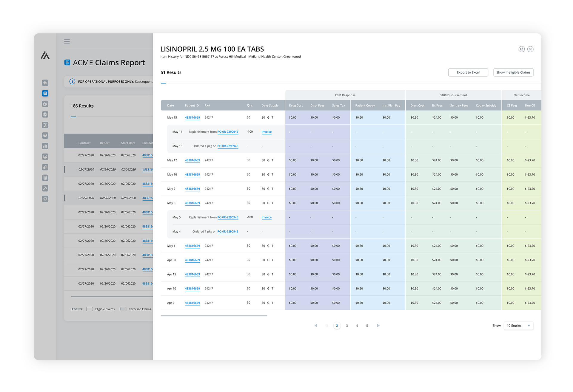
Task: Open the bar chart analytics icon in sidebar
Action: coord(45,146)
